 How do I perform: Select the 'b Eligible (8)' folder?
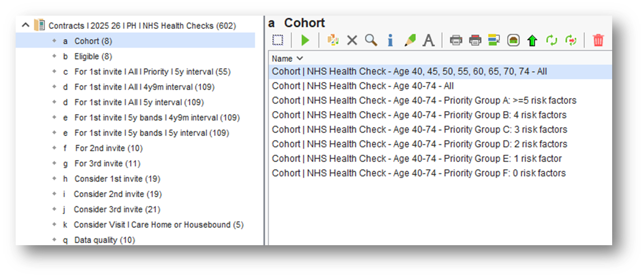[88, 56]
